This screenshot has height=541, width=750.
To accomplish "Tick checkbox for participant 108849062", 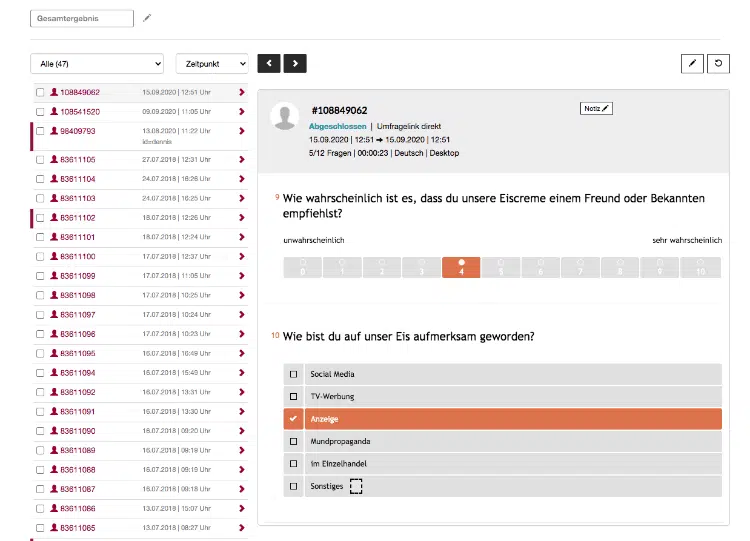I will (x=40, y=92).
